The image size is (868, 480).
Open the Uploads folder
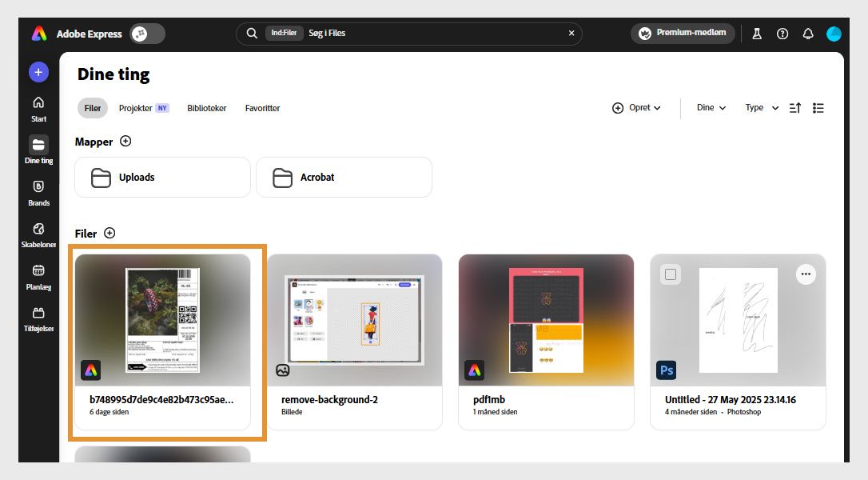(x=162, y=177)
